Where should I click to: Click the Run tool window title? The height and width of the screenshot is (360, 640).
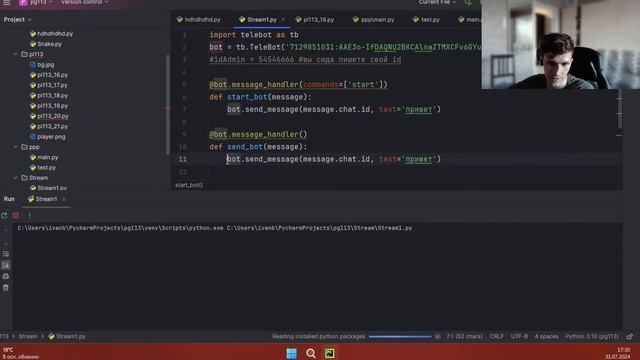pos(9,199)
